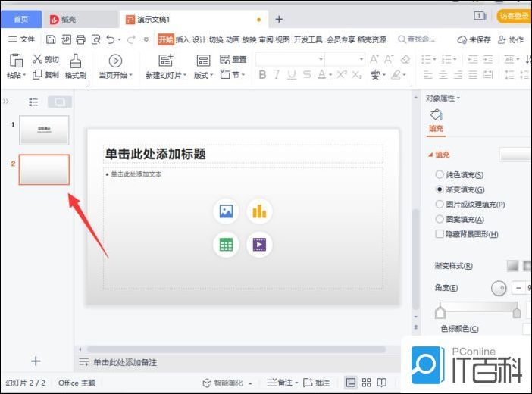Open the font size dropdown

pyautogui.click(x=361, y=59)
